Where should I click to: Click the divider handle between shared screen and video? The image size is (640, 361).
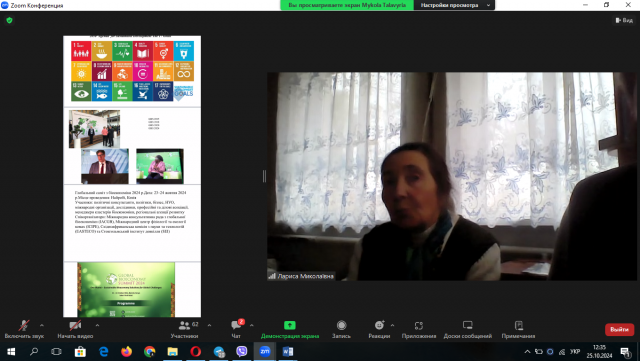pyautogui.click(x=264, y=176)
